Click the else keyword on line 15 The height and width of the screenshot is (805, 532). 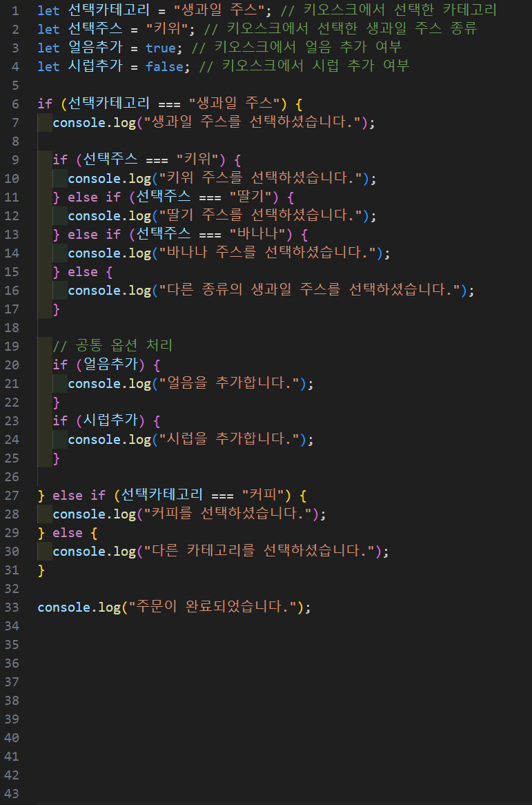point(83,271)
